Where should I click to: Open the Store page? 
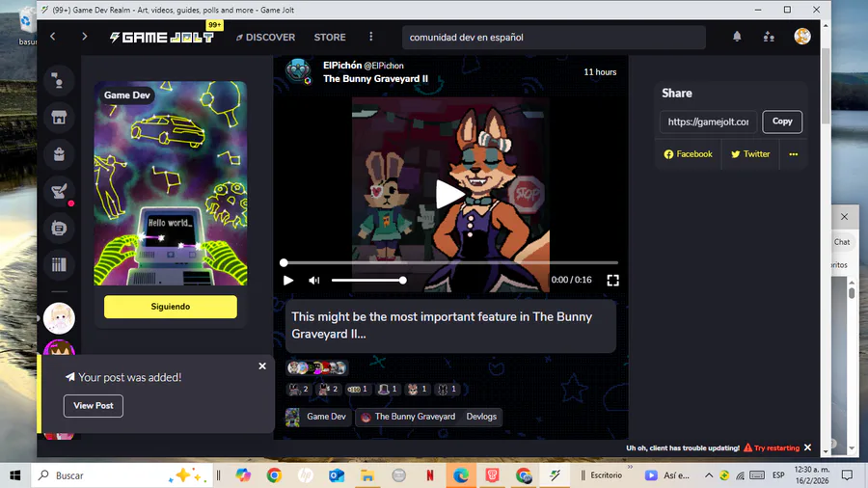(x=330, y=37)
